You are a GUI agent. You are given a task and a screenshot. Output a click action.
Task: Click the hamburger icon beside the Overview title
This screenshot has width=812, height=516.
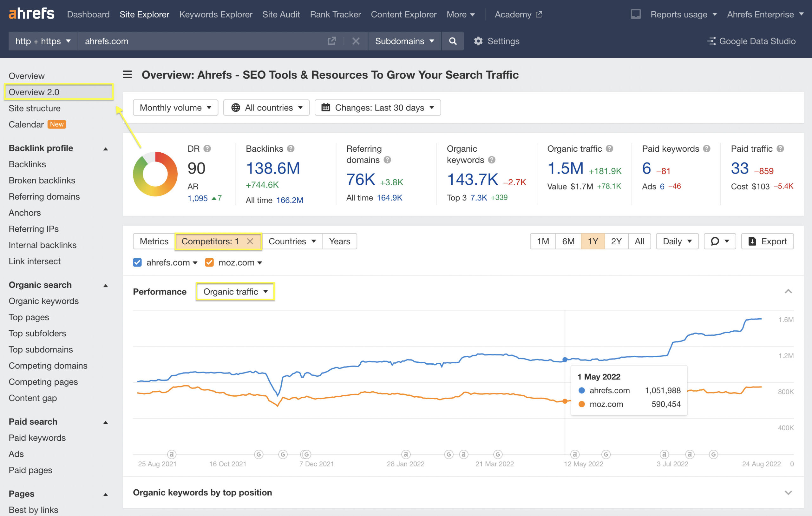[127, 75]
